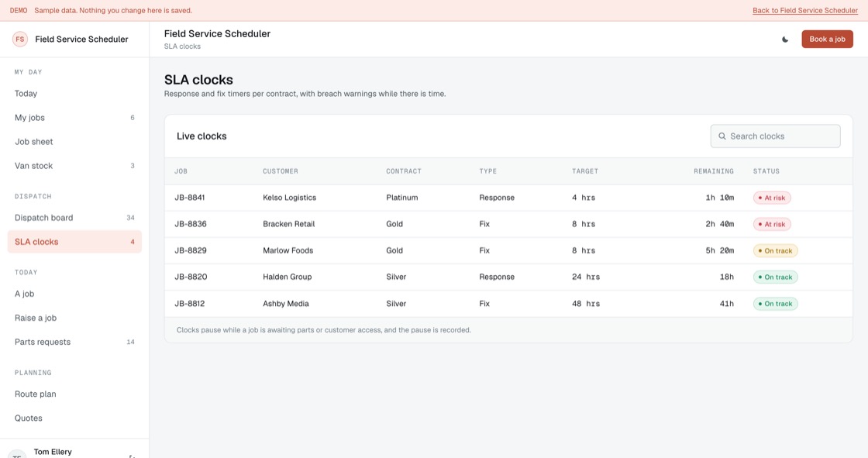Select SLA clocks in the sidebar
The image size is (868, 458).
74,242
